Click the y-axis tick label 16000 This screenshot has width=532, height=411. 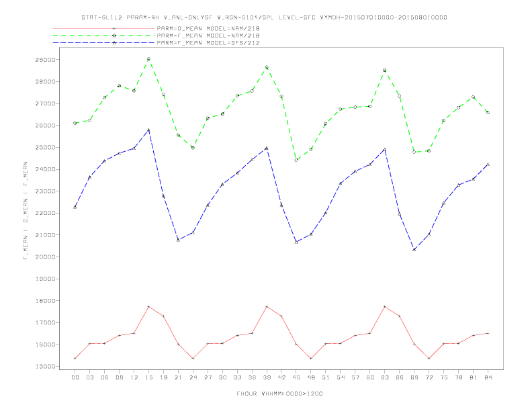(x=45, y=345)
